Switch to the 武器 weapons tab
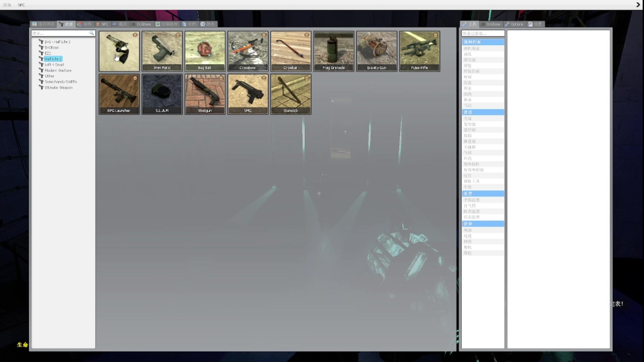Image resolution: width=644 pixels, height=362 pixels. point(66,24)
